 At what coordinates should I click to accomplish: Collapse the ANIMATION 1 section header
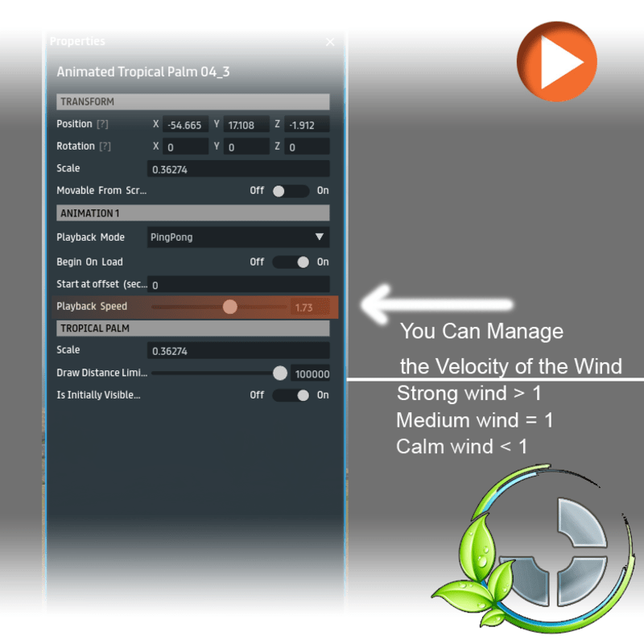[x=193, y=213]
